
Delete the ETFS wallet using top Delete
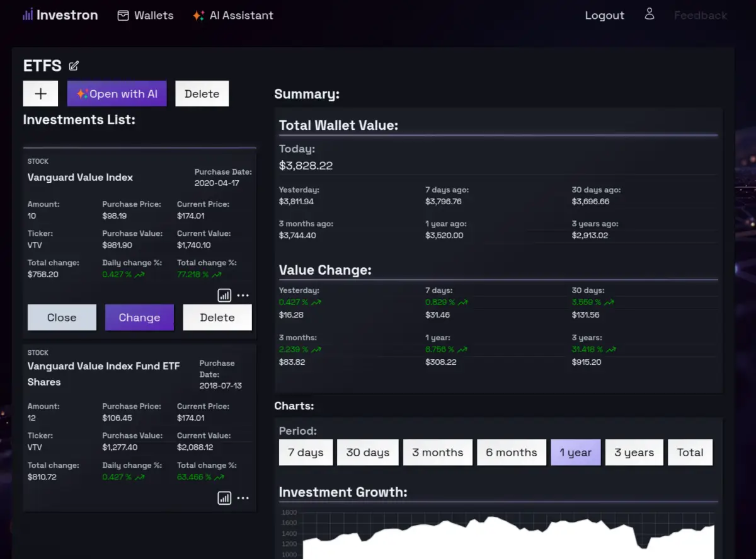click(202, 94)
